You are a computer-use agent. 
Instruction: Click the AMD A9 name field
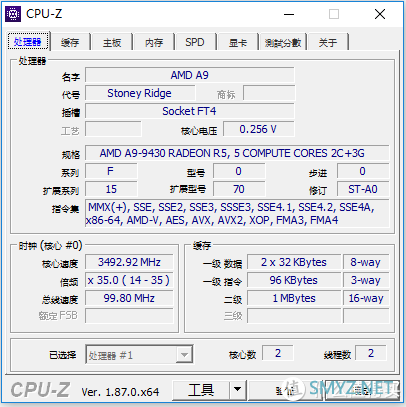190,75
